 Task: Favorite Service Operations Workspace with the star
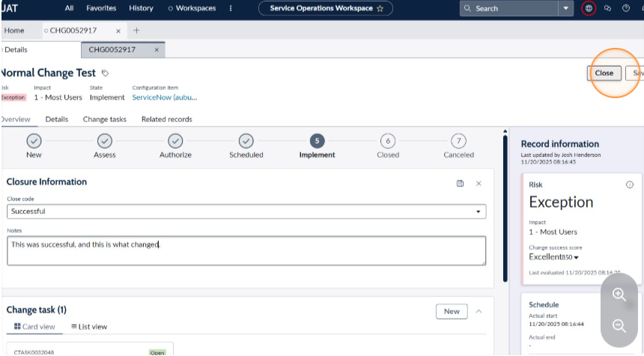380,8
